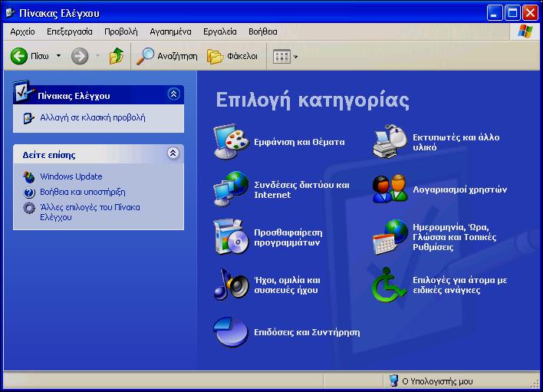
Task: Open the Επεξεργασία menu
Action: [70, 32]
